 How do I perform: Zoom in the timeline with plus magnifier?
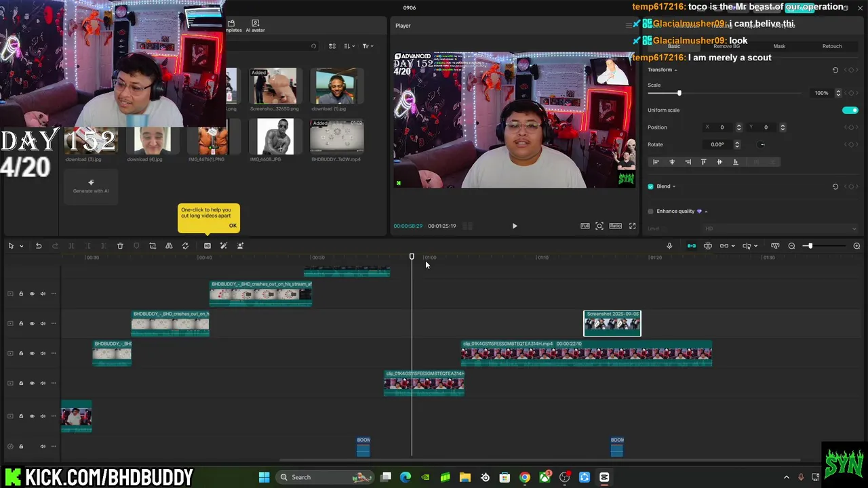tap(856, 246)
